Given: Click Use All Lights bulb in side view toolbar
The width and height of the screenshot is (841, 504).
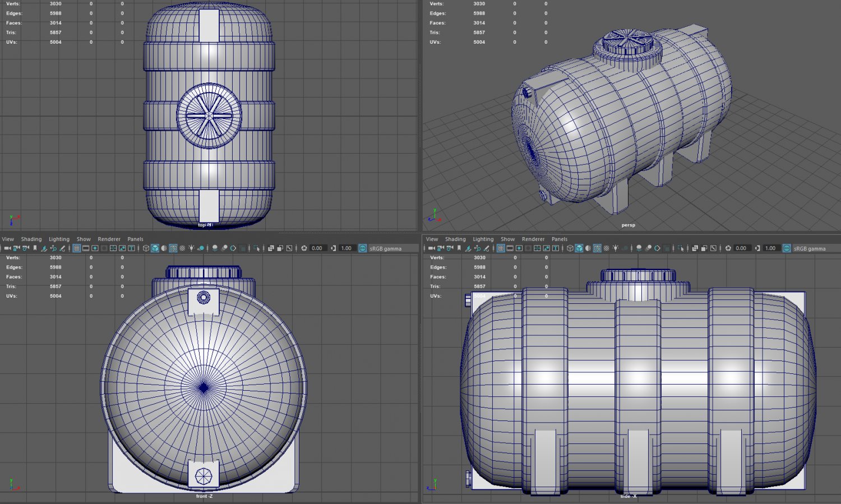Looking at the screenshot, I should pos(615,248).
